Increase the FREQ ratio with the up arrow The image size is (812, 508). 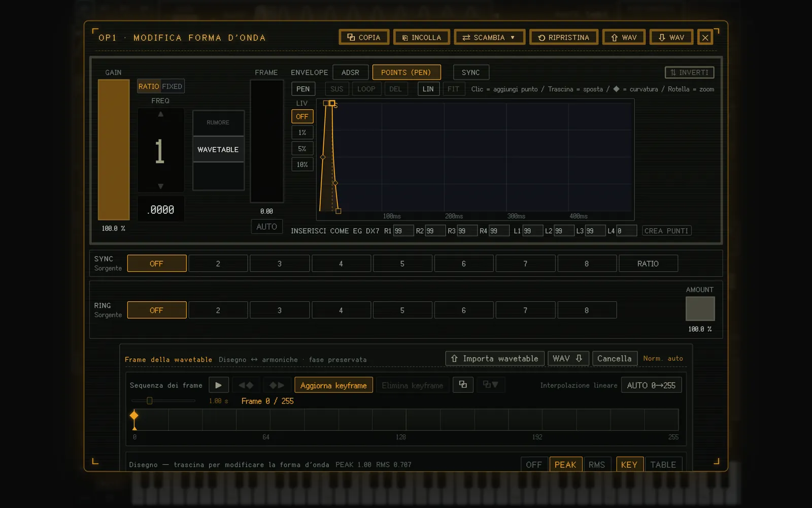point(160,114)
